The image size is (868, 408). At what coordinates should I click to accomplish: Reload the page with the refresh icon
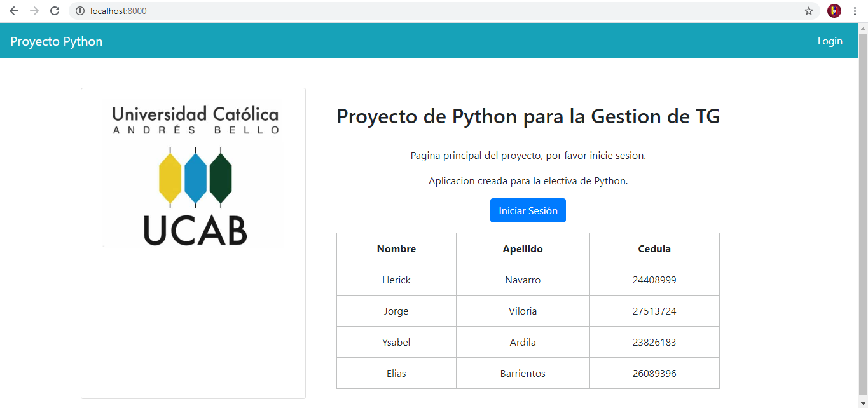pos(55,11)
